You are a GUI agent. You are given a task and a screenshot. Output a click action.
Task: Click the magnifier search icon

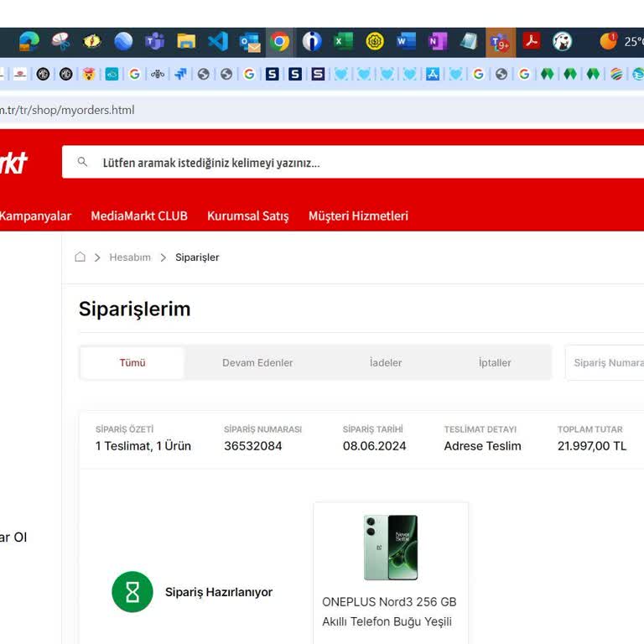[x=82, y=162]
